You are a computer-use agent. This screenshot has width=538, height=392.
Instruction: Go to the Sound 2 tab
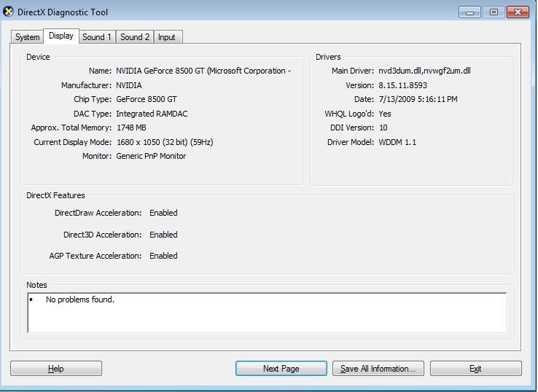pos(135,37)
